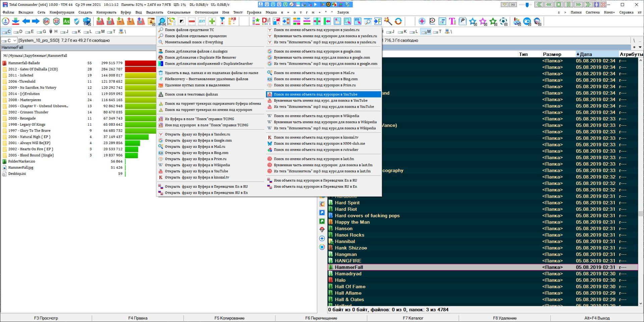The image size is (644, 322).
Task: Open the Конфигурация menu
Action: 62,12
